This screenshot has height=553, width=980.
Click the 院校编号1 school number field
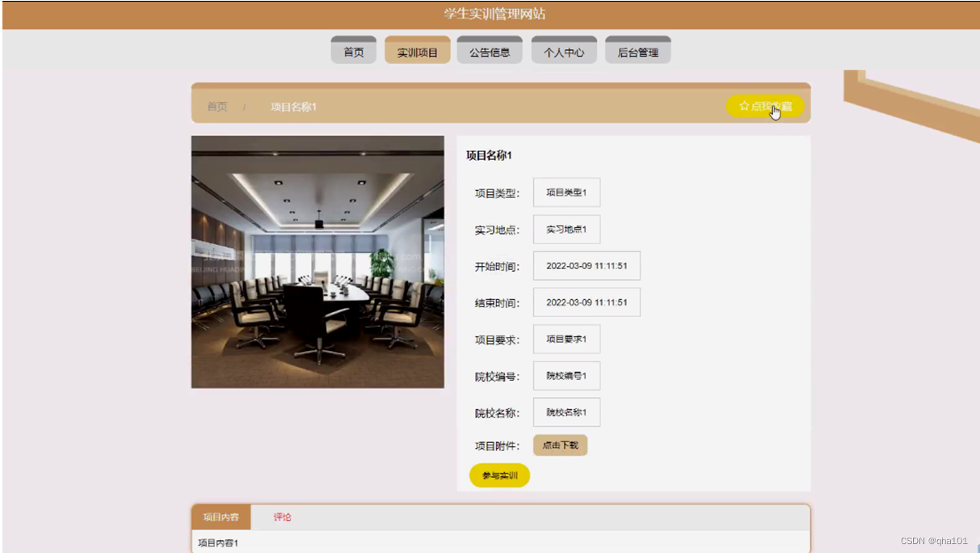click(x=566, y=376)
